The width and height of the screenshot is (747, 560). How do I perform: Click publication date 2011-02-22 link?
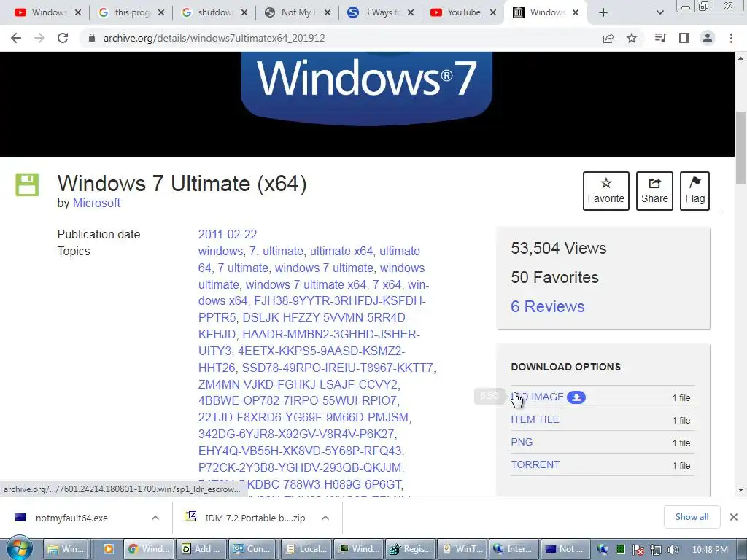(x=228, y=234)
